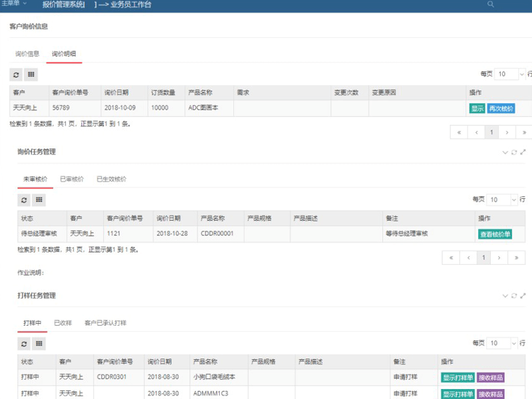This screenshot has width=532, height=399.
Task: Open the search magnifier in the header
Action: pos(490,4)
